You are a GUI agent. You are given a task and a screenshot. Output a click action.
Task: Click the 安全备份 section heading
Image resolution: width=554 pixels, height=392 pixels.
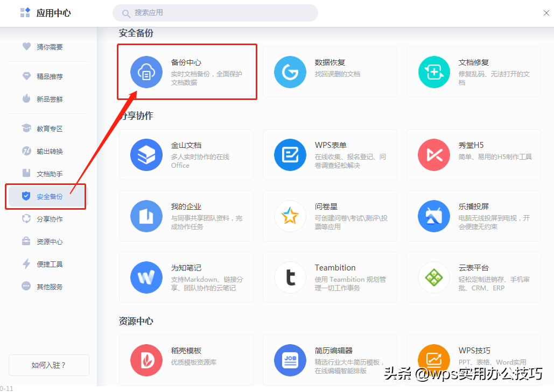pos(136,33)
